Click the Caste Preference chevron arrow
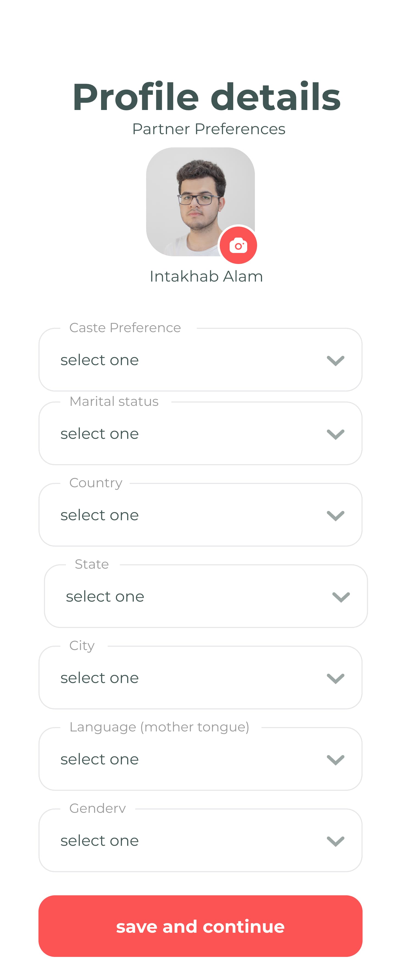 click(x=335, y=360)
